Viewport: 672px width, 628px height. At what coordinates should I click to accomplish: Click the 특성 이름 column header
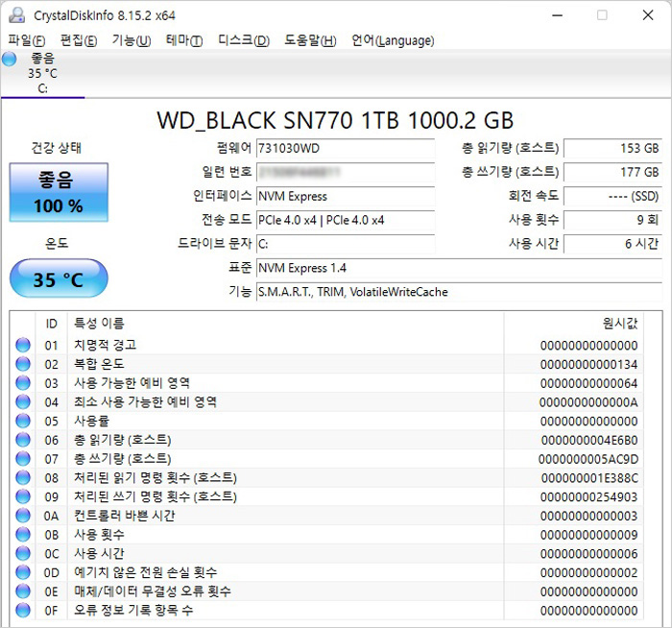(285, 324)
